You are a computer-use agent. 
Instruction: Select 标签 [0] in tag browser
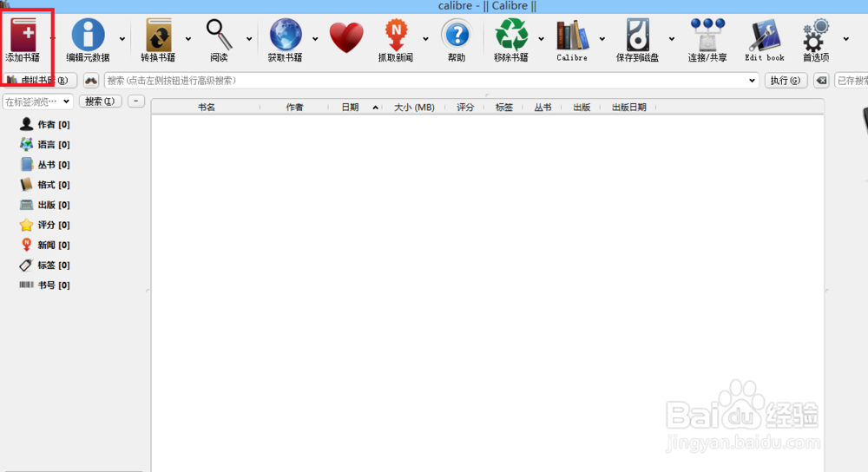coord(44,265)
